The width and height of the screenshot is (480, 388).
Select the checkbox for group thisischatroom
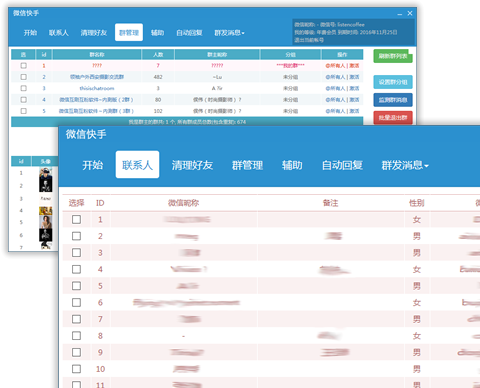click(x=23, y=88)
